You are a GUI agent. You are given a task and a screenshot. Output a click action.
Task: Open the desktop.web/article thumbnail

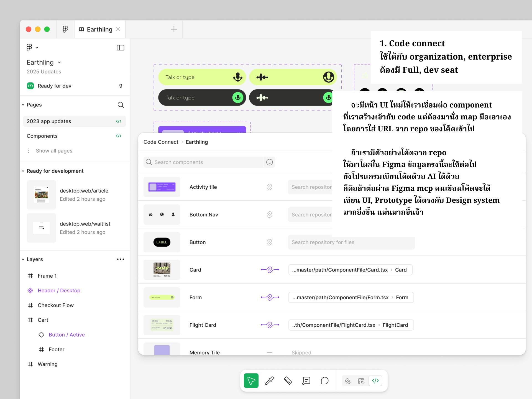(x=41, y=195)
